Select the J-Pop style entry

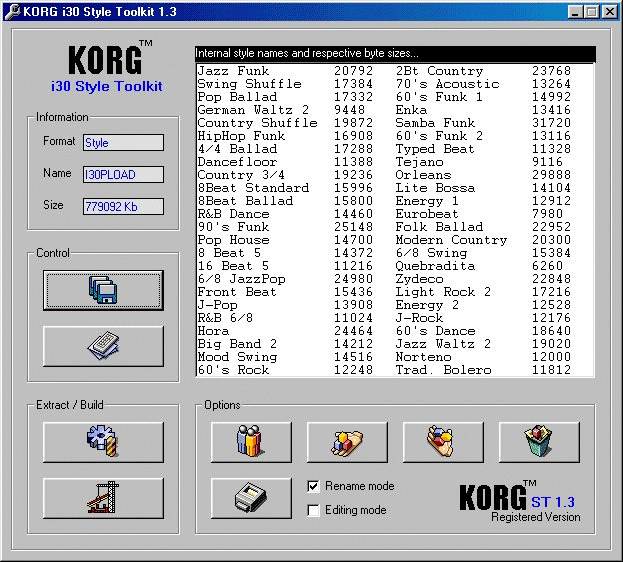pyautogui.click(x=217, y=305)
